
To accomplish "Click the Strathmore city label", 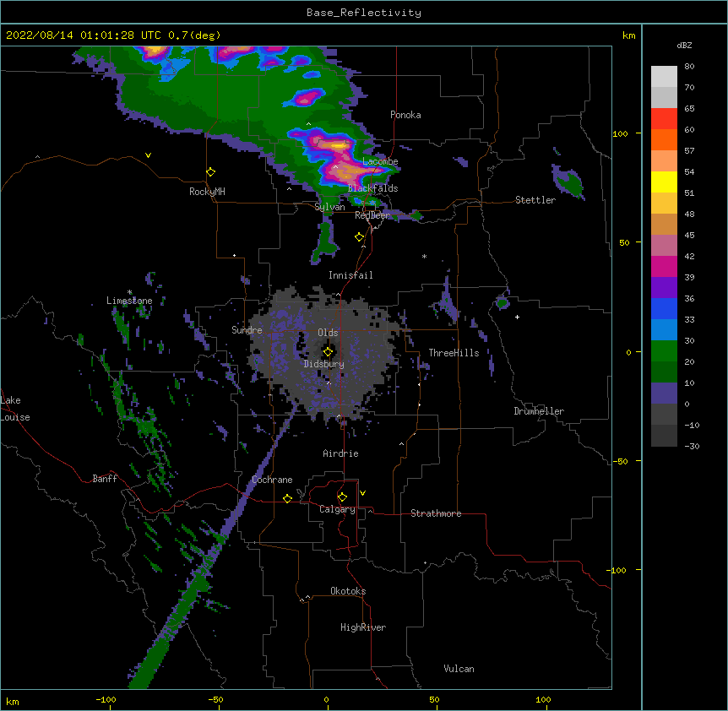I will tap(436, 513).
